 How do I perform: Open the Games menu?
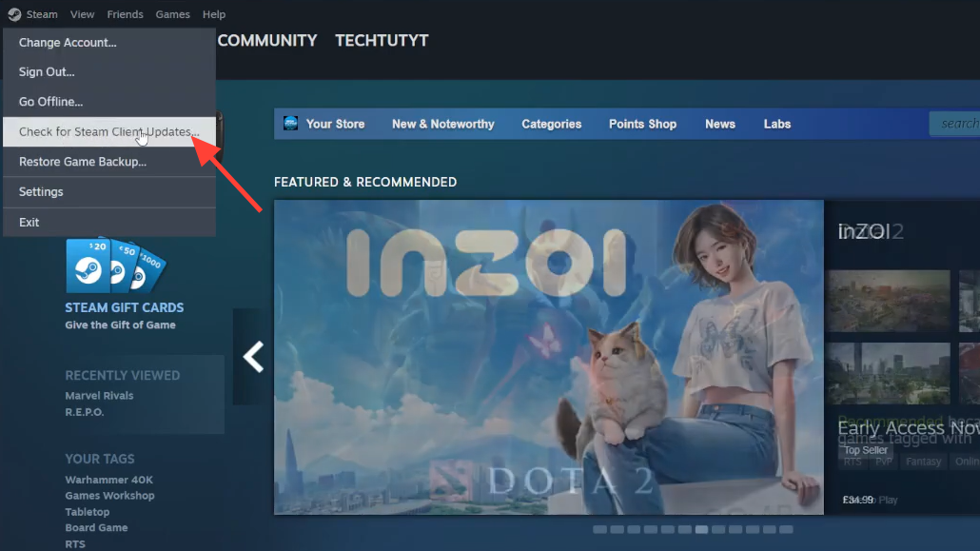[x=172, y=13]
